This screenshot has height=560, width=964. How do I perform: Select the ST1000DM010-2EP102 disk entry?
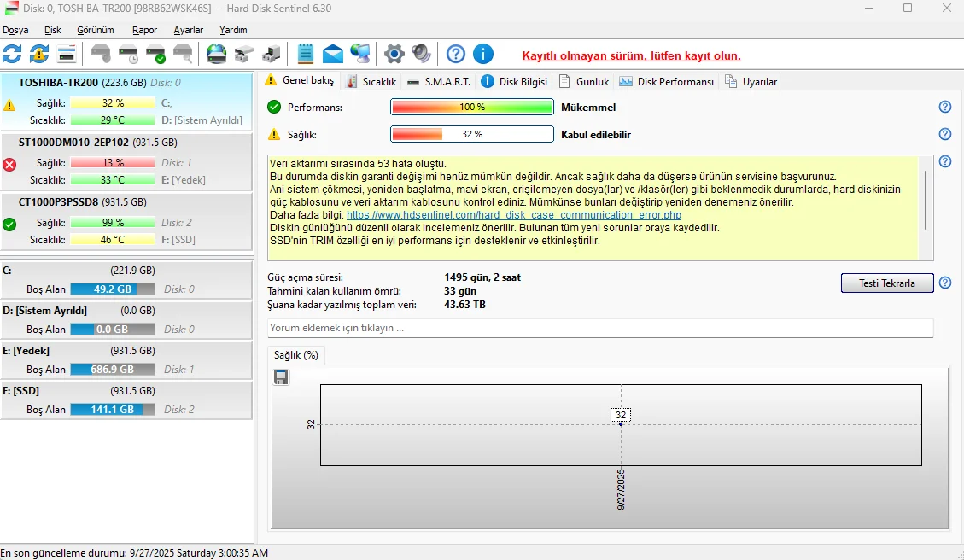(126, 160)
